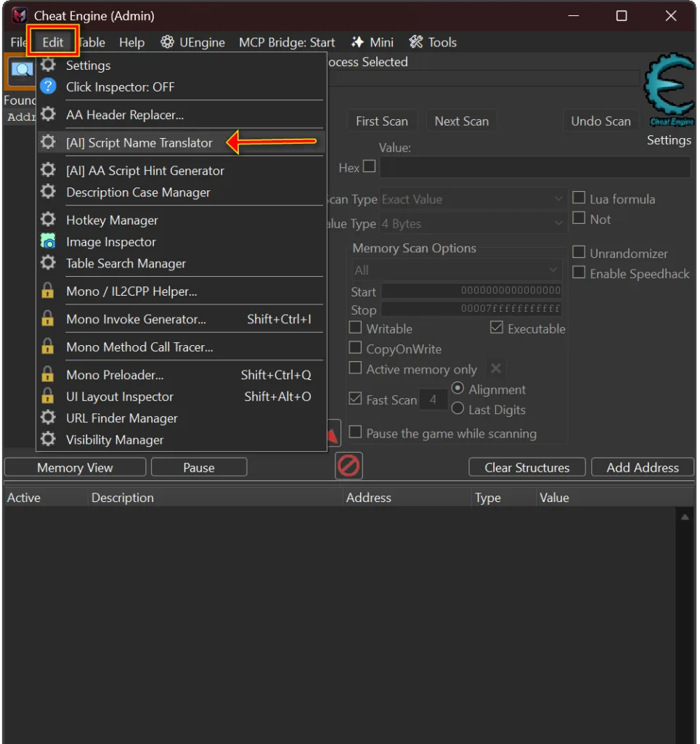Click the padlock icon beside UI Layout Inspector

(x=47, y=396)
